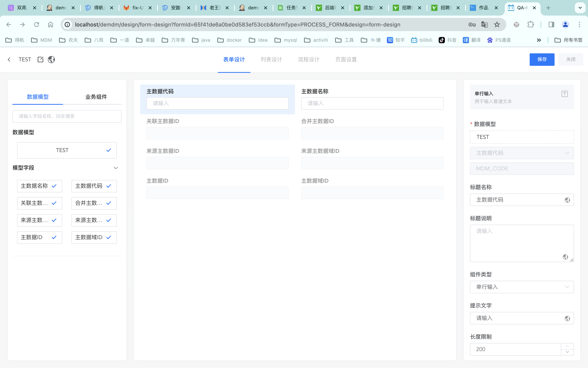The height and width of the screenshot is (368, 588).
Task: Click the 主数据名称 form input
Action: pos(372,103)
